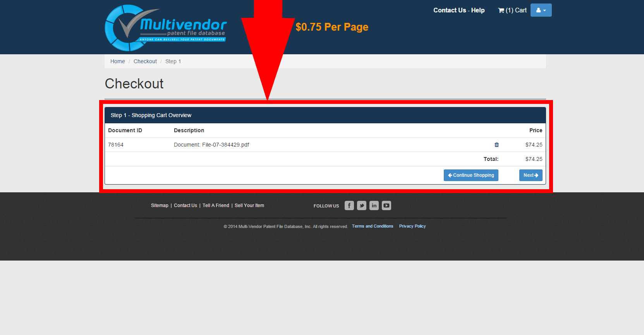
Task: View Terms and Conditions
Action: click(x=372, y=226)
